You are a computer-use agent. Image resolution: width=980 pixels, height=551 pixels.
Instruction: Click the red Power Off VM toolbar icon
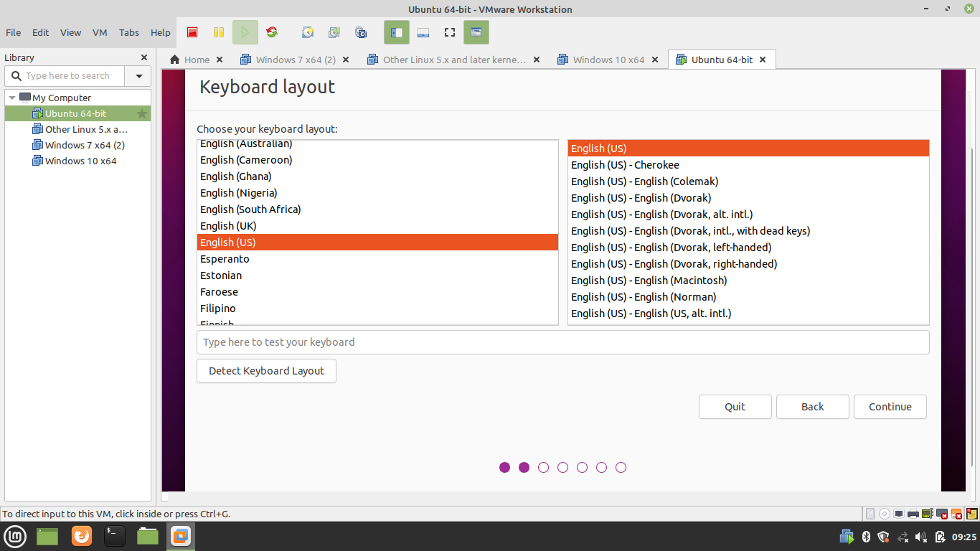click(192, 32)
